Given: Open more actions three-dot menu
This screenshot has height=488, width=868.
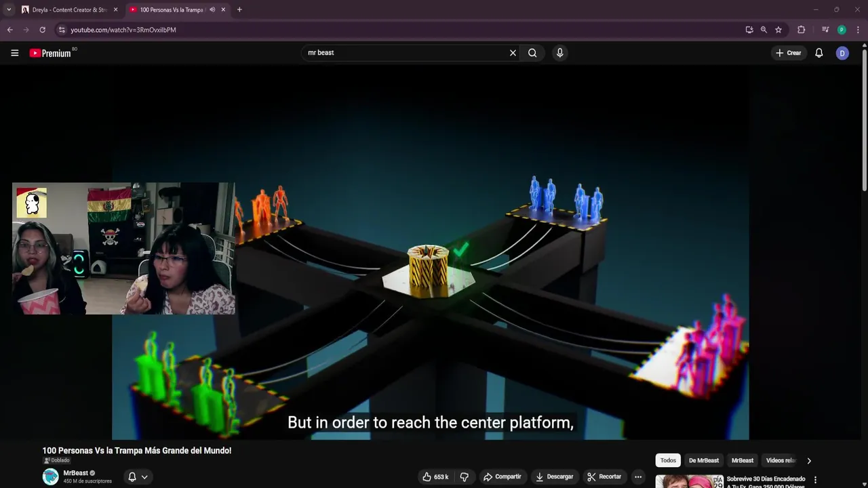Looking at the screenshot, I should (638, 476).
